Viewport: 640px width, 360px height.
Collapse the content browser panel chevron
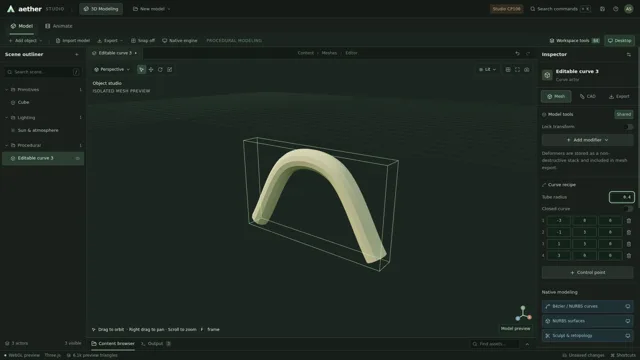coord(527,344)
